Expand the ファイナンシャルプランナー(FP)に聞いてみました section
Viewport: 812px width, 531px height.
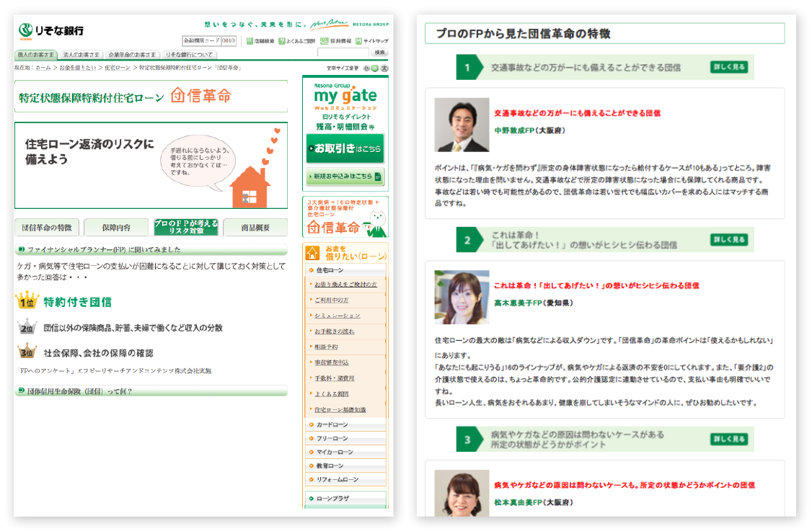tap(151, 249)
